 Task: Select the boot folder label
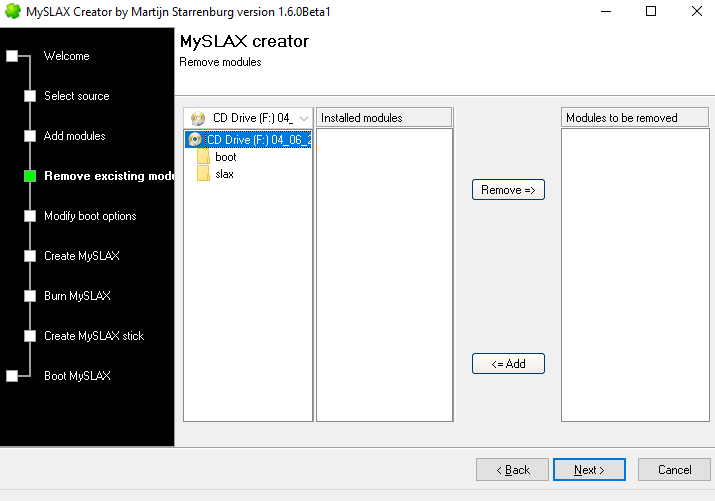coord(226,157)
